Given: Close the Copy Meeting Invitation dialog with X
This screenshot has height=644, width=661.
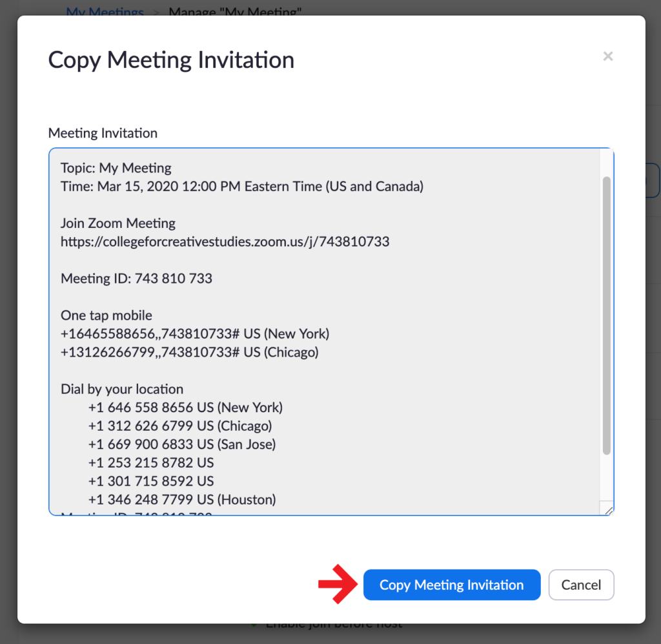Looking at the screenshot, I should point(607,57).
